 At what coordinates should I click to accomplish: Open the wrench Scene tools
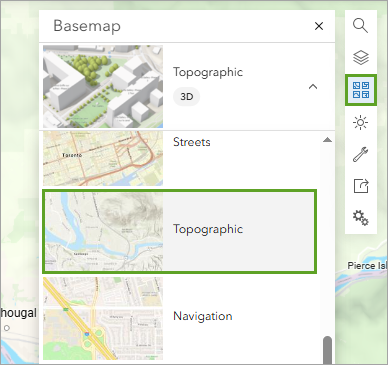pyautogui.click(x=361, y=154)
